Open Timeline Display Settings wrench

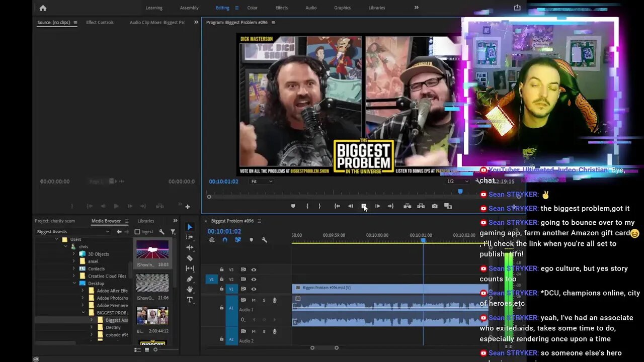[x=264, y=240]
